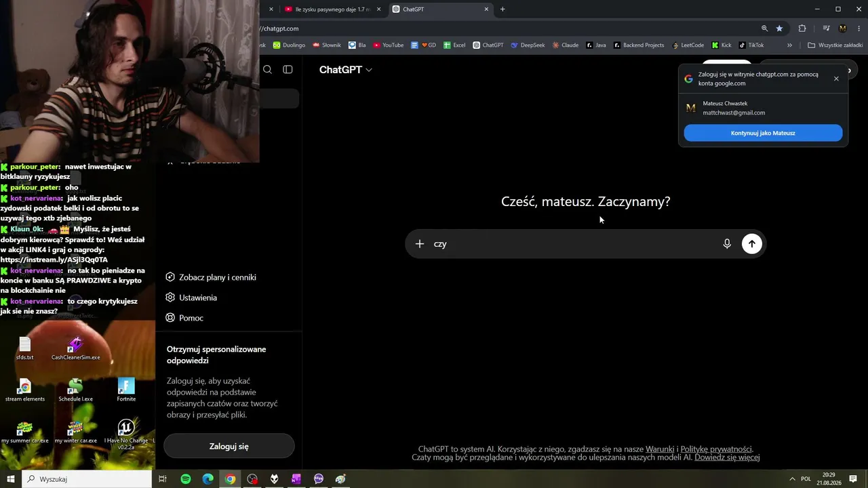Open the 'Dowiedz się więcej' link
Screen dimensions: 868x488
pyautogui.click(x=727, y=457)
